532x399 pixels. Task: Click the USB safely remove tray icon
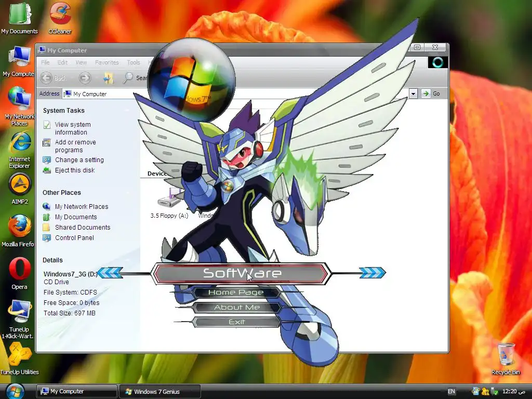pyautogui.click(x=495, y=392)
